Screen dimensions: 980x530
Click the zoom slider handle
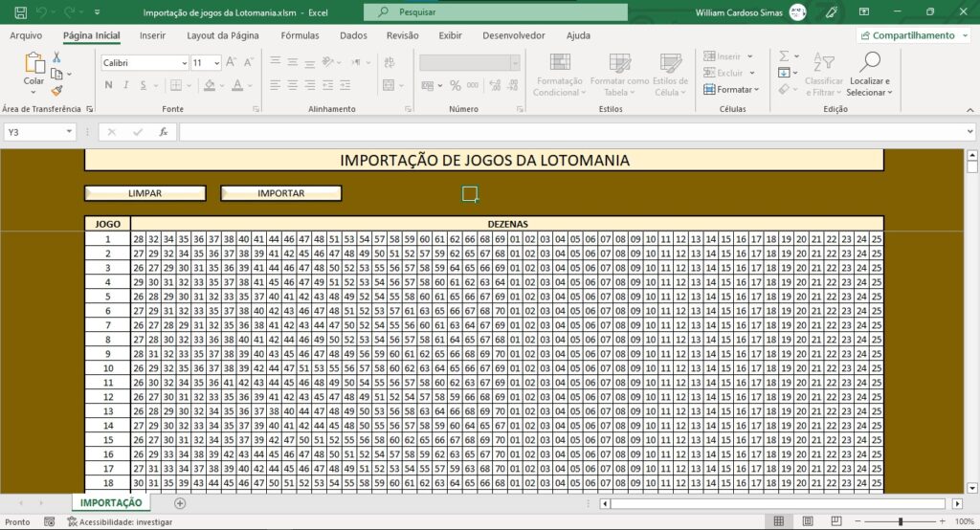pyautogui.click(x=900, y=521)
